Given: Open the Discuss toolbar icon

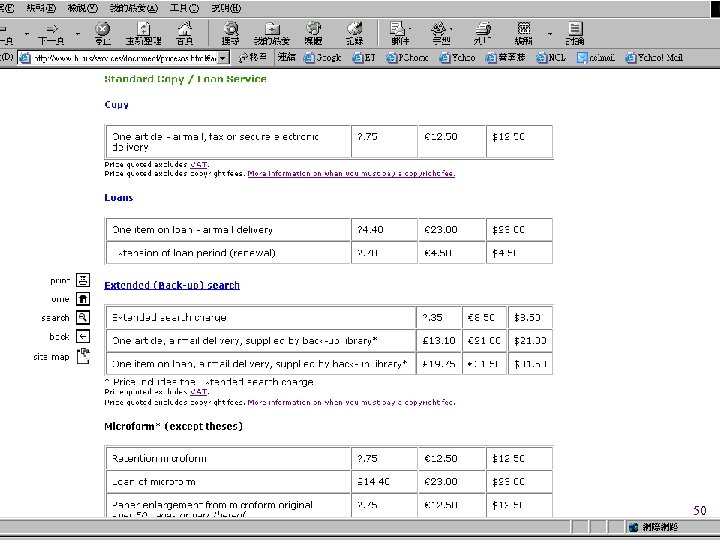Looking at the screenshot, I should 574,34.
